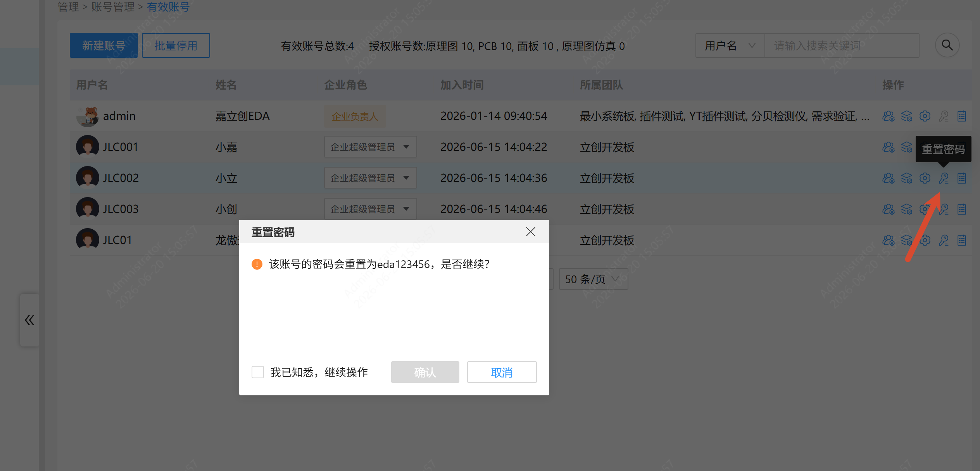Click 有效账号 breadcrumb
Viewport: 980px width, 471px height.
168,7
